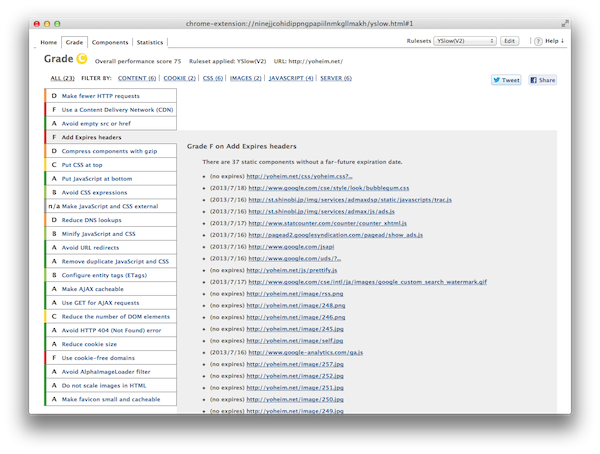
Task: Click the window fullscreen resize icon
Action: pyautogui.click(x=564, y=24)
